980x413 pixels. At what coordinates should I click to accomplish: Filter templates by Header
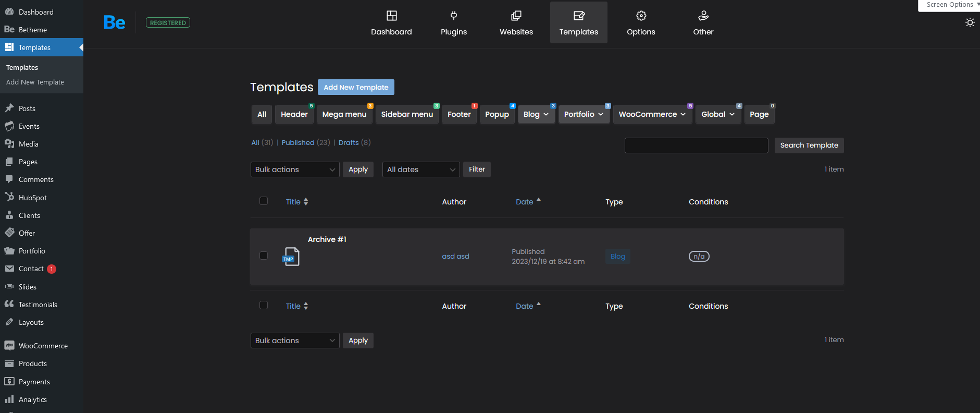(294, 114)
